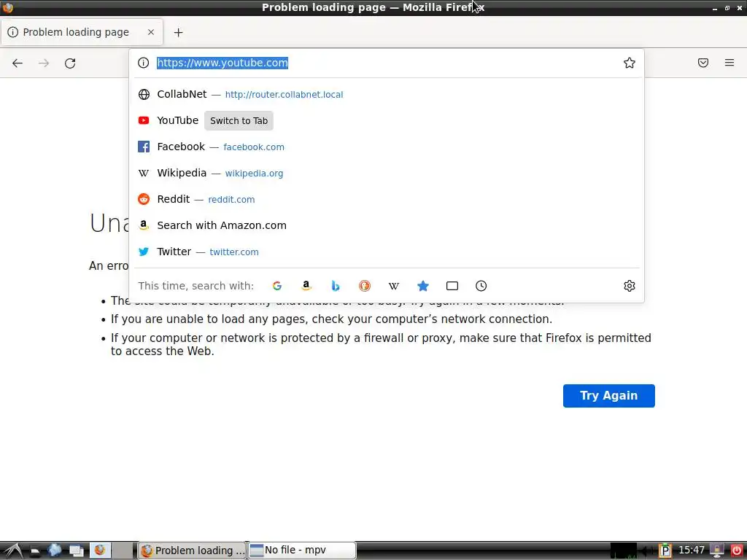Search in open tabs icon

[x=452, y=286]
